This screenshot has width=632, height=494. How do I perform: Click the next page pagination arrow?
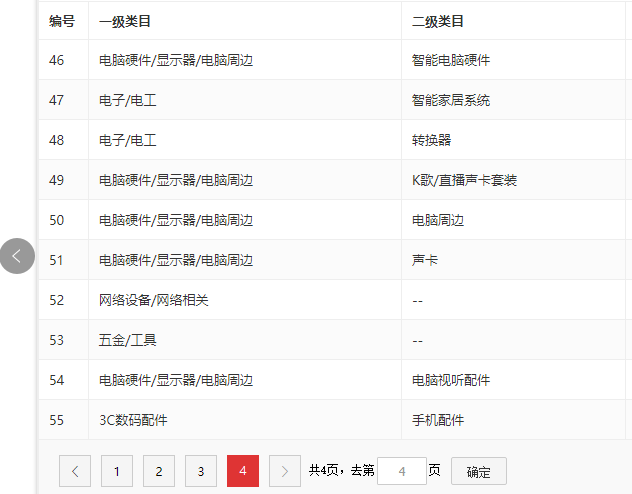coord(285,471)
